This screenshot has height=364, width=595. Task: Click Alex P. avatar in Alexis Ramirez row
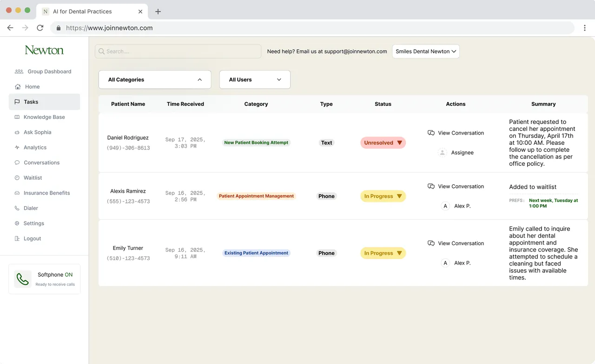(x=445, y=206)
